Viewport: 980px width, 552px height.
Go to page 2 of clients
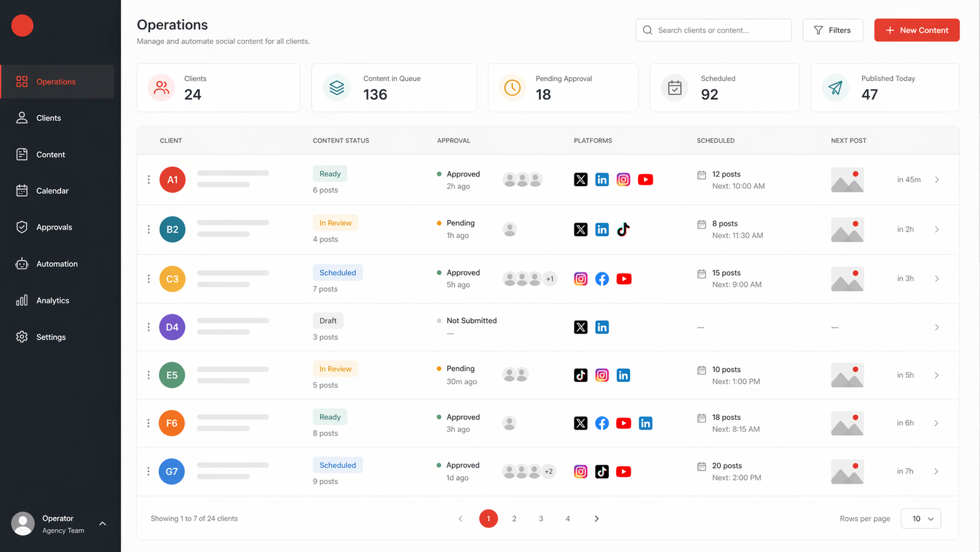click(x=514, y=519)
